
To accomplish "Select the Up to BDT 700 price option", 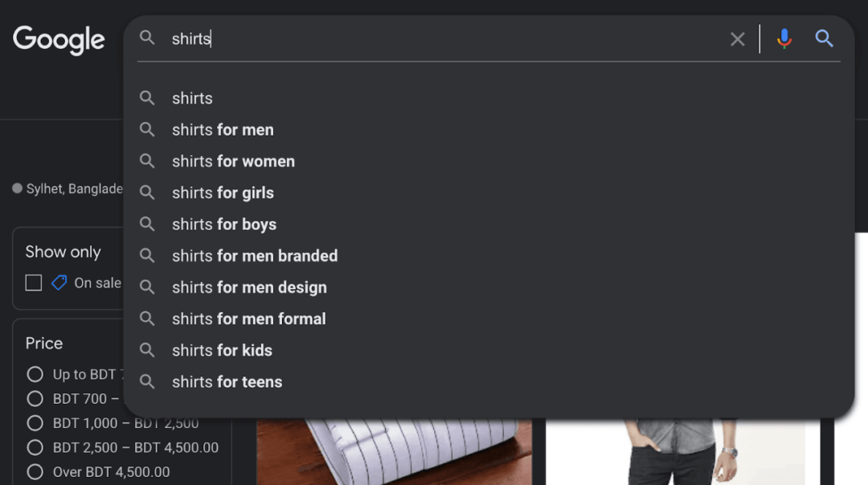I will coord(35,374).
